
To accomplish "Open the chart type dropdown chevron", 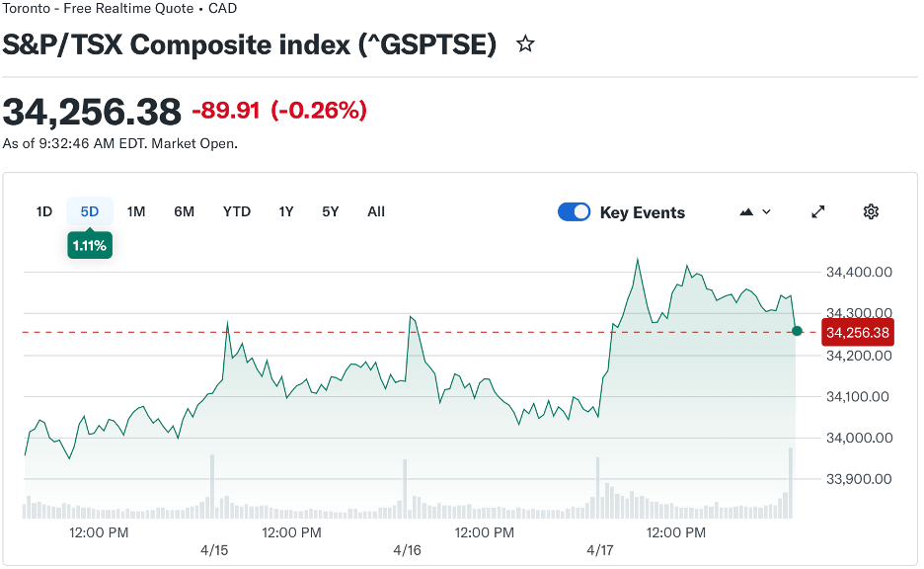I will [x=767, y=211].
